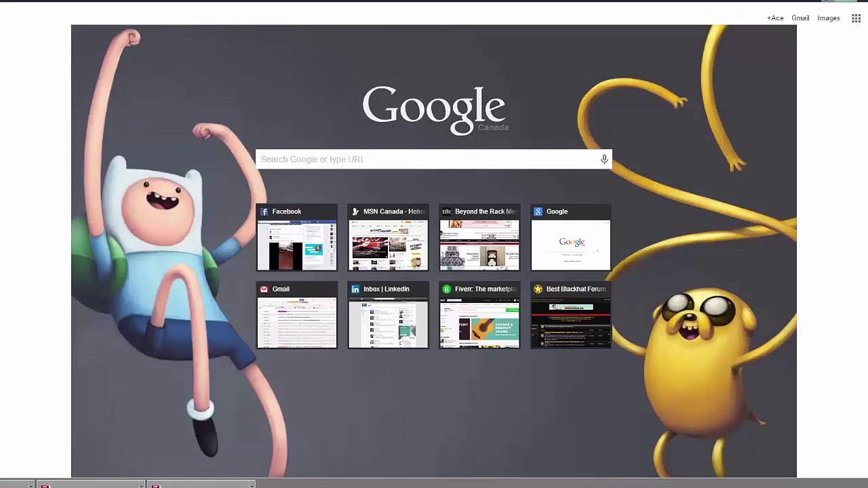Open Images link in the top bar
868x488 pixels.
829,18
